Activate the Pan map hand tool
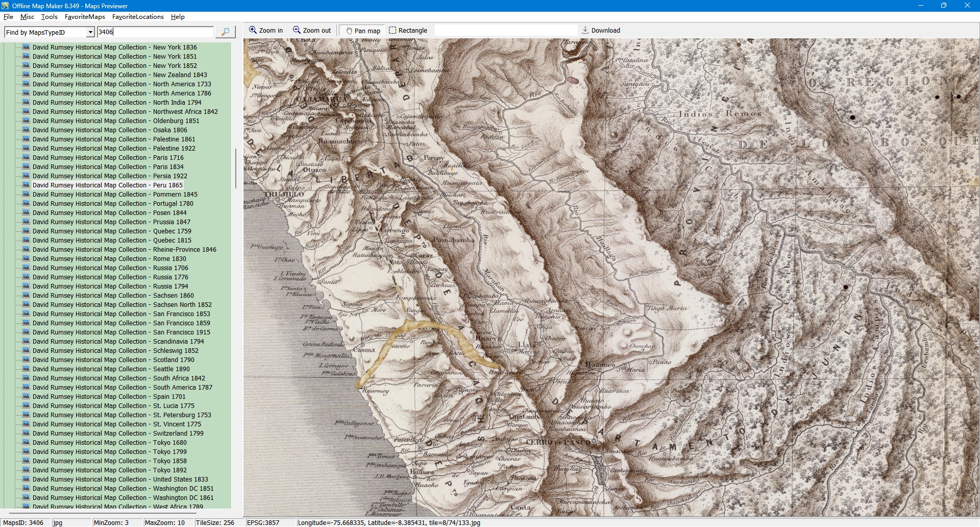Screen dimensions: 980x527 point(363,31)
